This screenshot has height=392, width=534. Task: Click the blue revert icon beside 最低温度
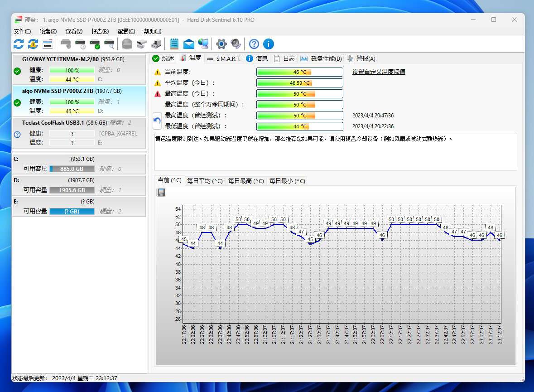coord(157,121)
